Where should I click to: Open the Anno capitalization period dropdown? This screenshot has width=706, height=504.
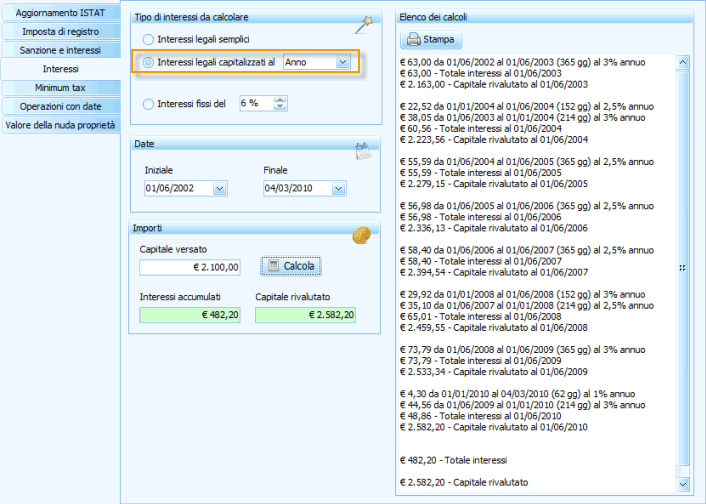343,62
